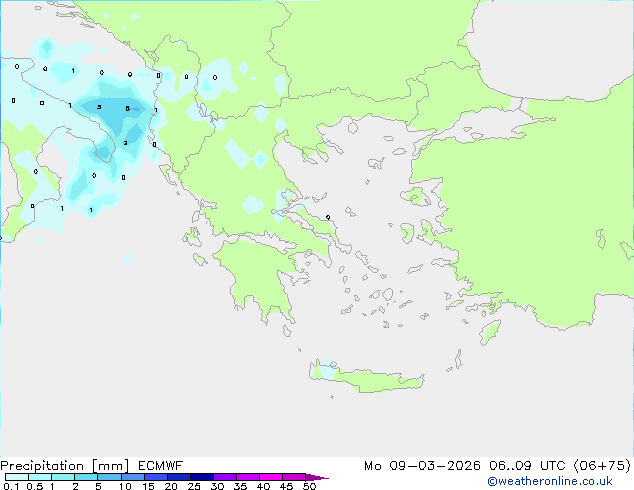Viewport: 634px width, 490px height.
Task: Click the legend label '15'
Action: [148, 486]
